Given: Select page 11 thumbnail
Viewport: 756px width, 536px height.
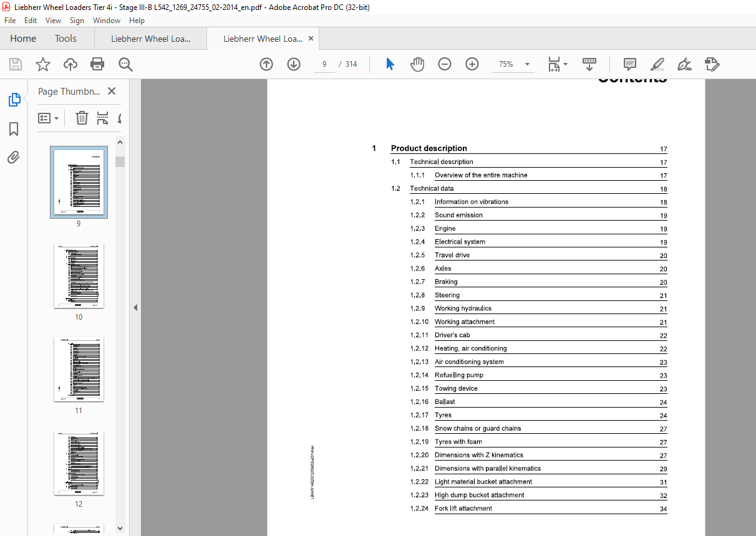Looking at the screenshot, I should point(79,370).
